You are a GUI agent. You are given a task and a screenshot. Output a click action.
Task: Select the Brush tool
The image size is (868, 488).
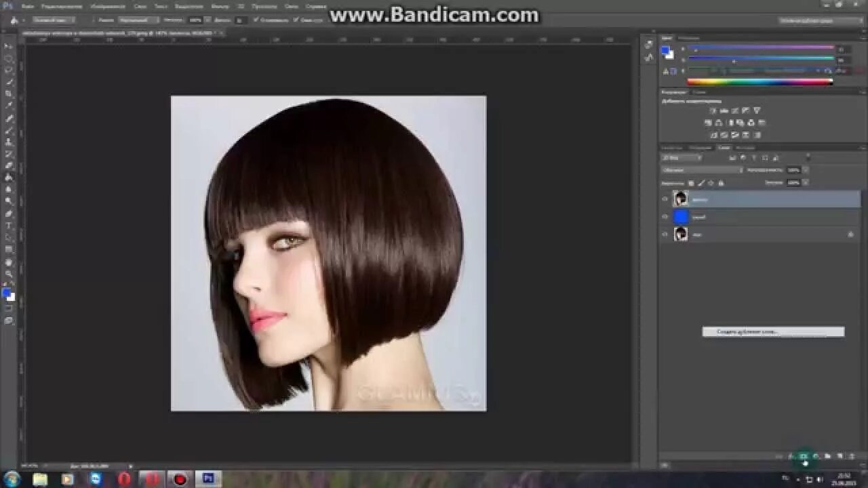click(x=9, y=130)
